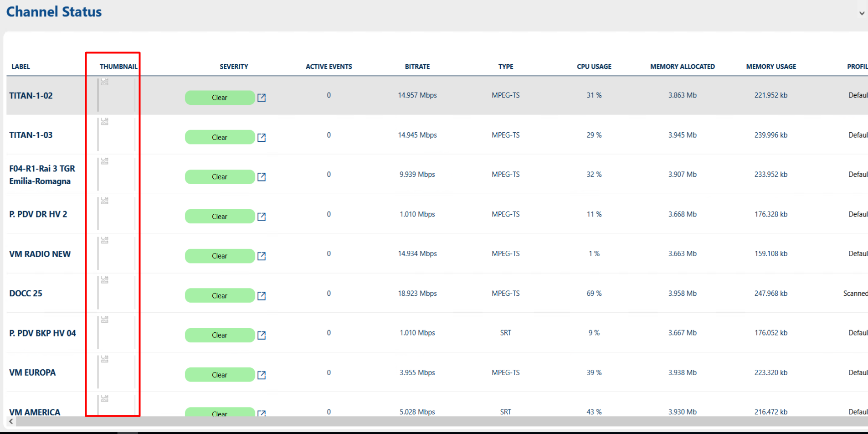This screenshot has width=868, height=434.
Task: Click the Clear severity badge for TITAN-1-02
Action: click(x=220, y=98)
